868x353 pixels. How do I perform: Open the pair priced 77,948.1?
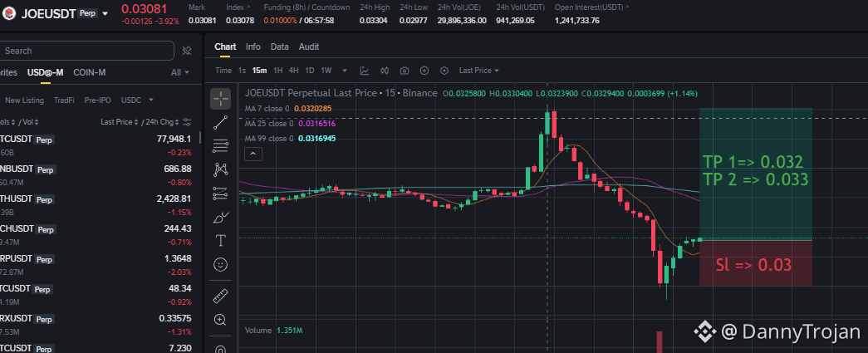click(x=96, y=145)
